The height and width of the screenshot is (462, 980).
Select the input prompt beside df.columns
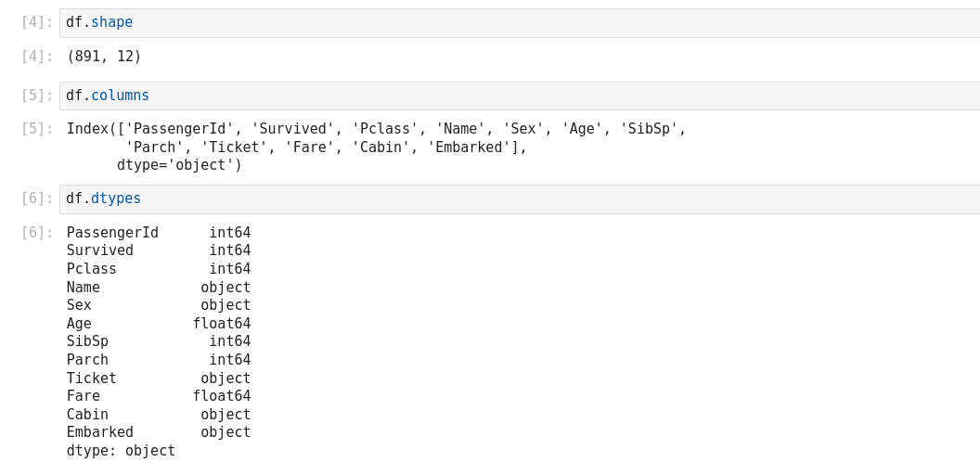(x=37, y=96)
